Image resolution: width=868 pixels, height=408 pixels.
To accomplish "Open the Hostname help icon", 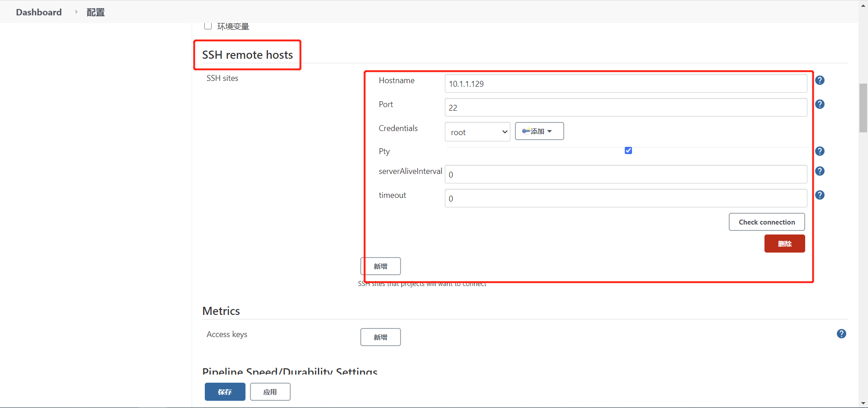I will tap(820, 80).
